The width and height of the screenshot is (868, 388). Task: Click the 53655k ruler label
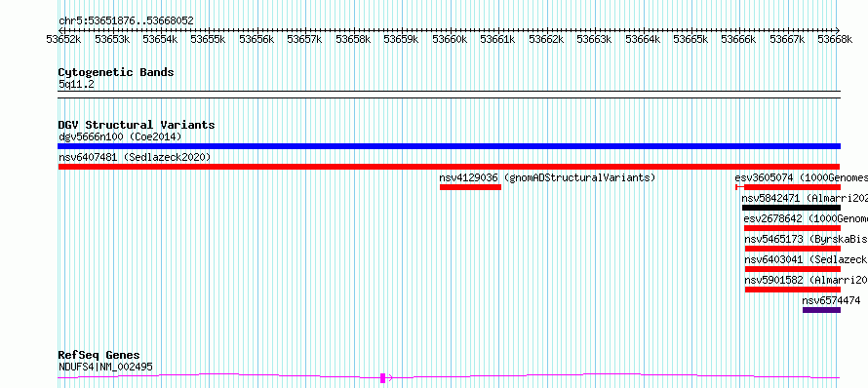click(x=208, y=39)
